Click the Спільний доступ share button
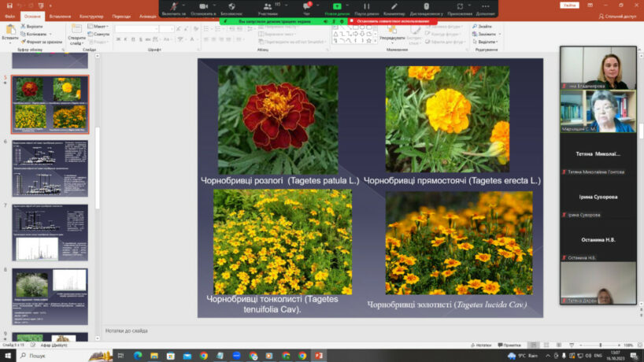 618,16
